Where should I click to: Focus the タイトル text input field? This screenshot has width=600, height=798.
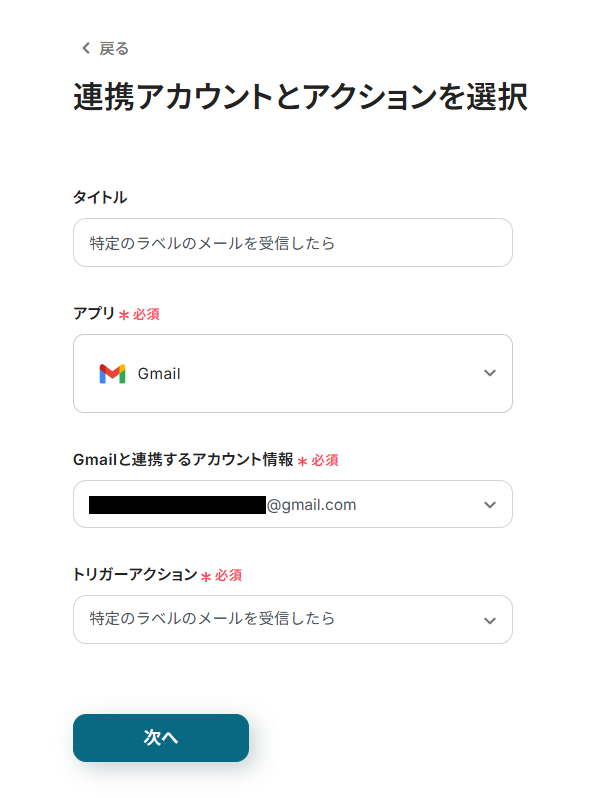click(292, 243)
